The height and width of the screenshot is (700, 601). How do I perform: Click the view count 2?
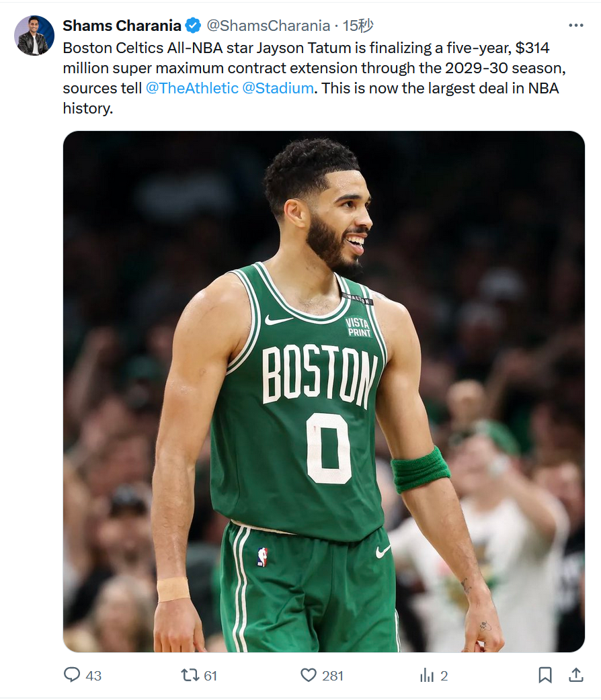[x=444, y=675]
